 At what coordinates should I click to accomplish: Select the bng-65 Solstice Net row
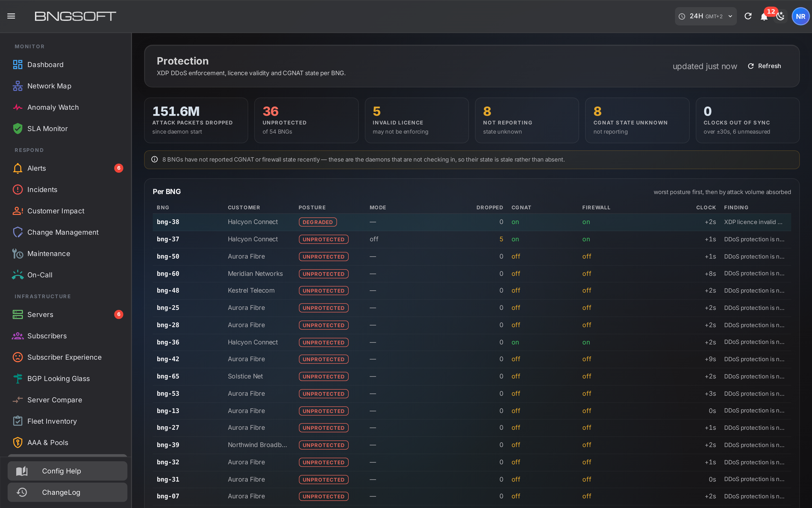click(472, 376)
